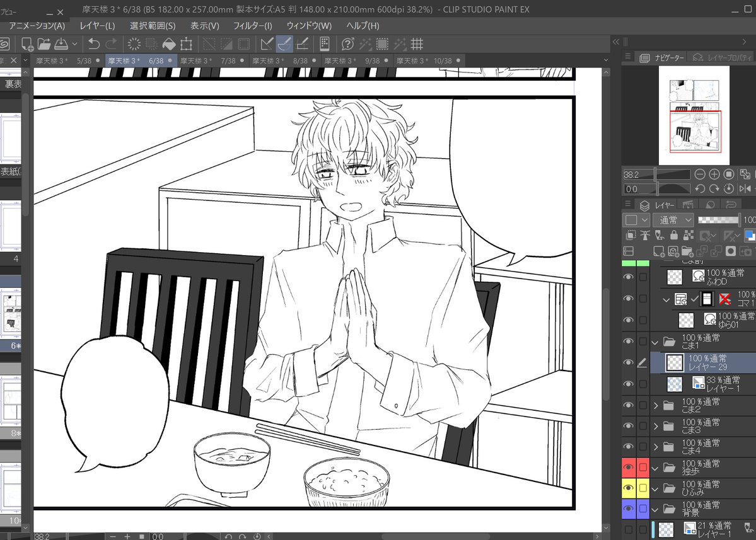Switch to the 10/38 page tab
This screenshot has height=540, width=756.
click(428, 60)
